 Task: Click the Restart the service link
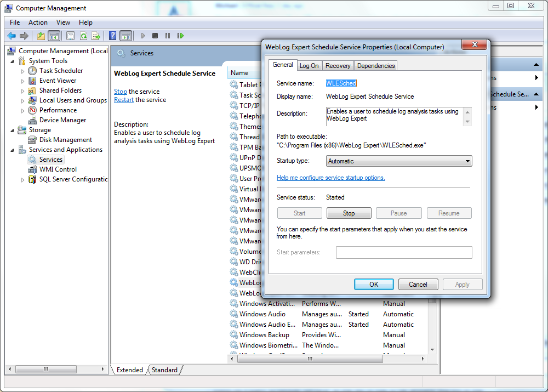(x=124, y=100)
